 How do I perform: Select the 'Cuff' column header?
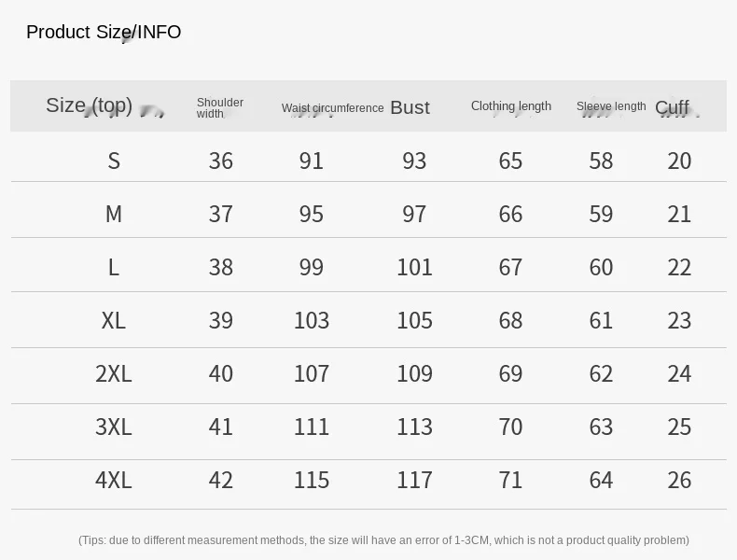(x=672, y=107)
